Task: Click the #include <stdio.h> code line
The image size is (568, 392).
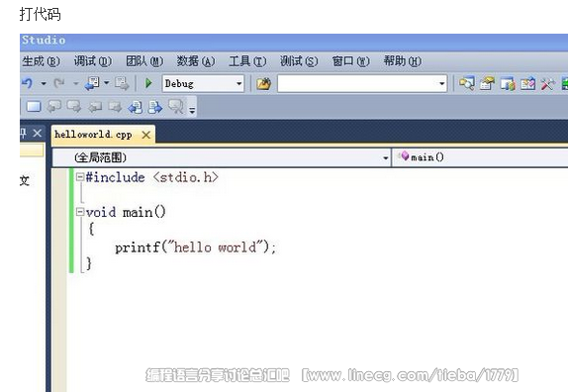Action: (x=151, y=177)
